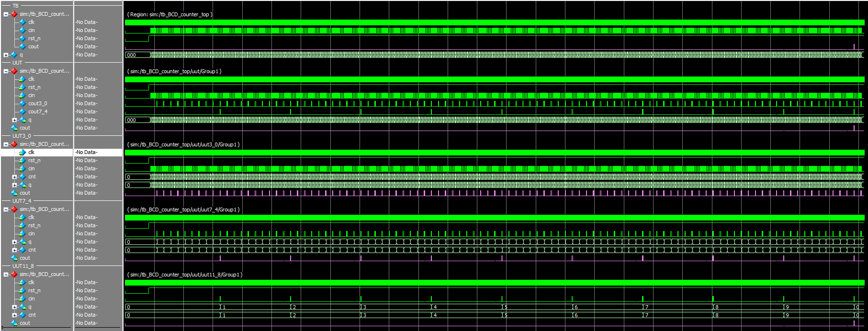Click the '(sim:/tb_BCD_counter_top/uut/uut11_8/Group1)' label
The width and height of the screenshot is (868, 331).
pos(185,275)
